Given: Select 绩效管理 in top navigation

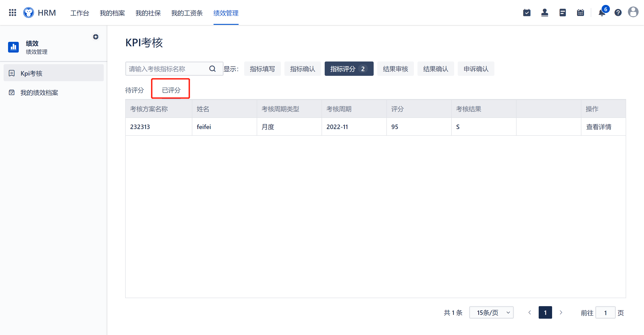Looking at the screenshot, I should (226, 13).
